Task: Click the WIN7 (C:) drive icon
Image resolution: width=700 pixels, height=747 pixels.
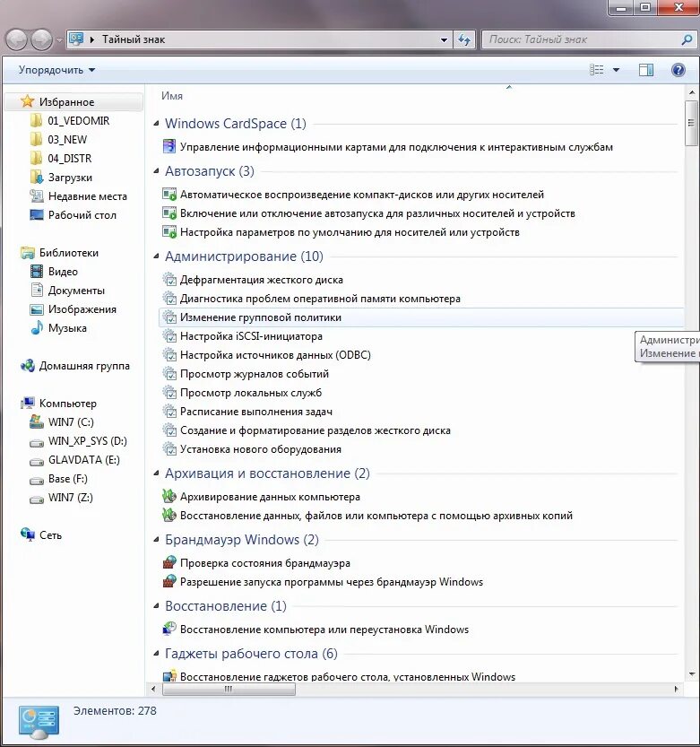Action: click(x=36, y=421)
